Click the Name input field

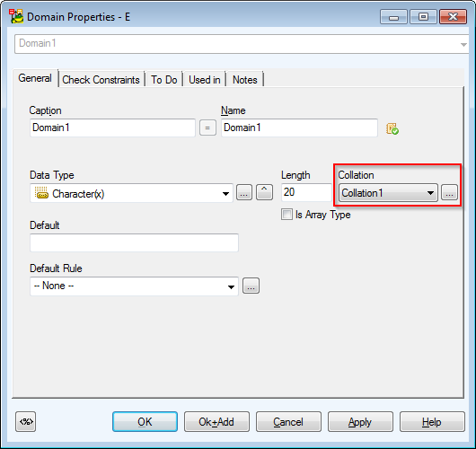tap(299, 128)
